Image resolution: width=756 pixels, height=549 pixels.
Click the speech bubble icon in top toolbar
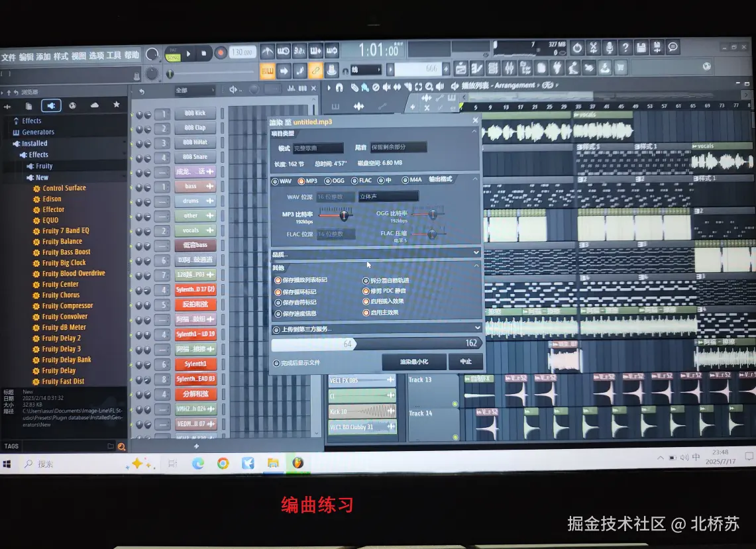tap(673, 47)
